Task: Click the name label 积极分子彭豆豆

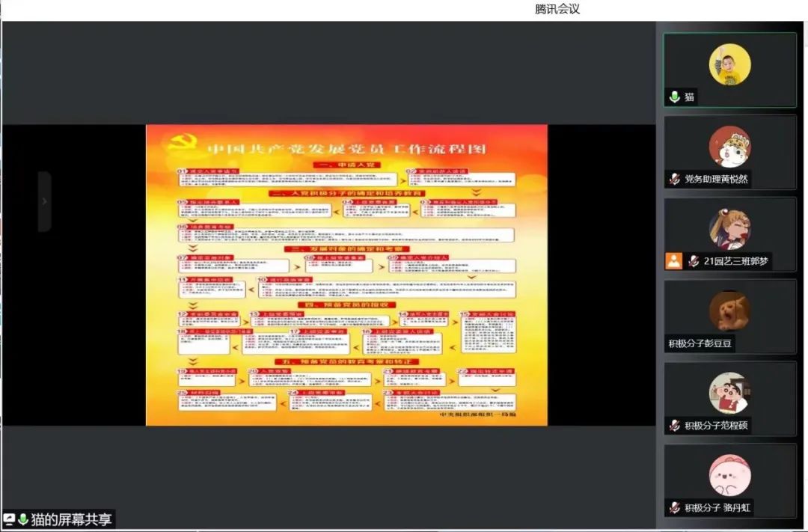Action: pos(700,343)
